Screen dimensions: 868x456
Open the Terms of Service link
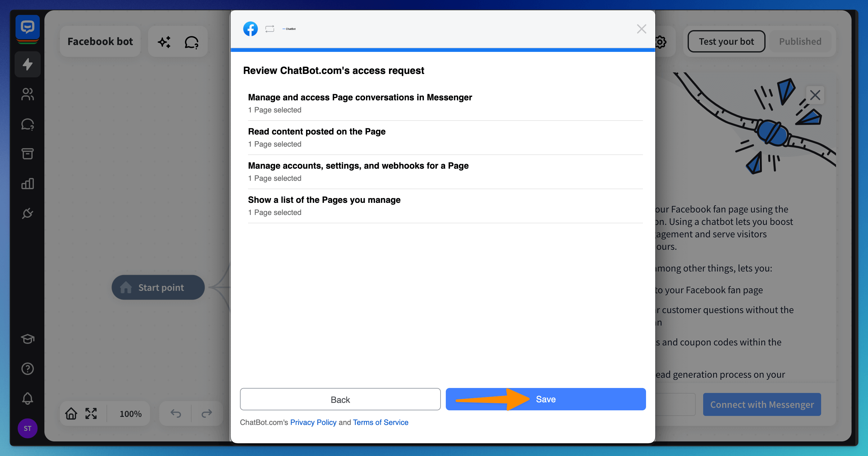click(380, 422)
